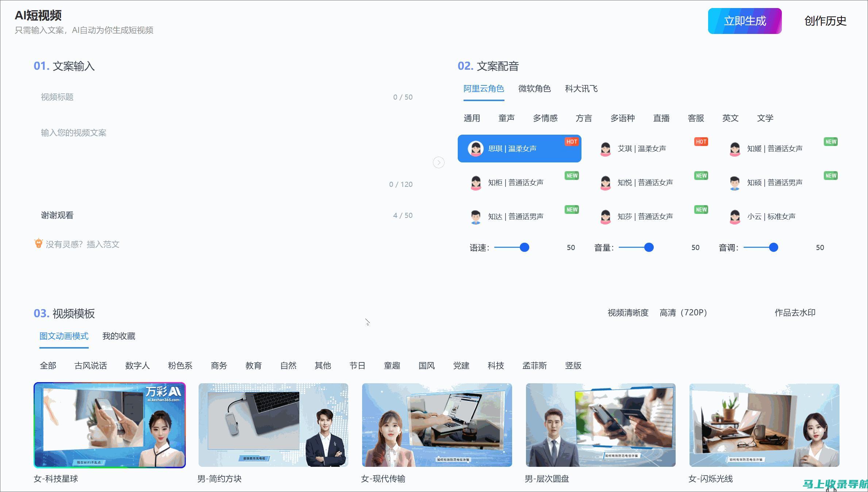This screenshot has width=868, height=492.
Task: Adjust the 语速 slider handle
Action: pos(524,247)
